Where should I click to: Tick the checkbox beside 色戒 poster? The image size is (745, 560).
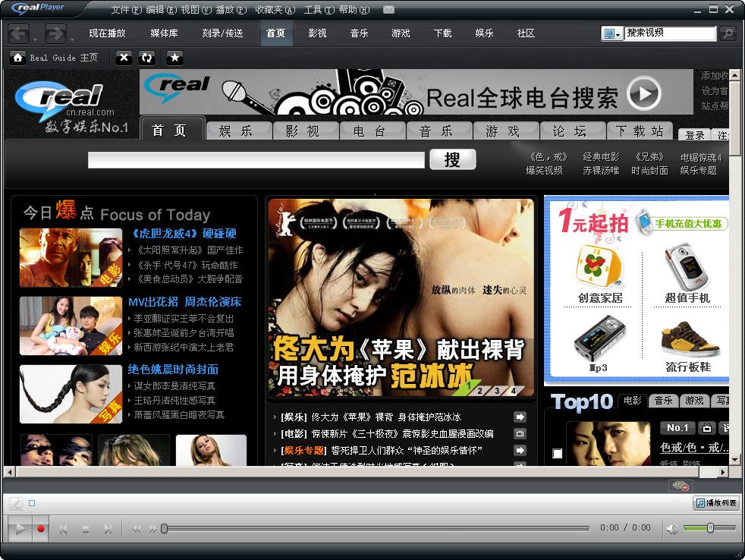coord(558,453)
